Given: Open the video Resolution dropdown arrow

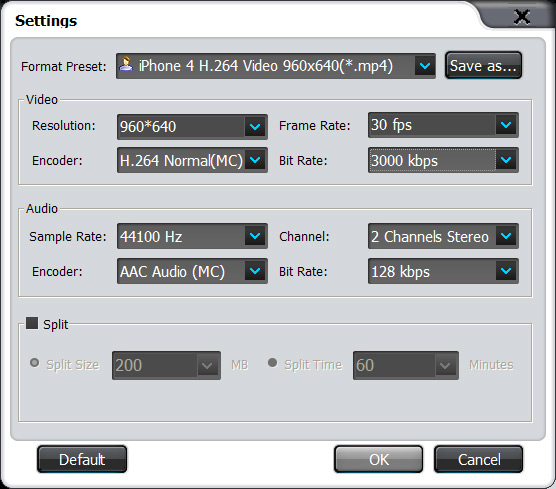Looking at the screenshot, I should click(255, 127).
